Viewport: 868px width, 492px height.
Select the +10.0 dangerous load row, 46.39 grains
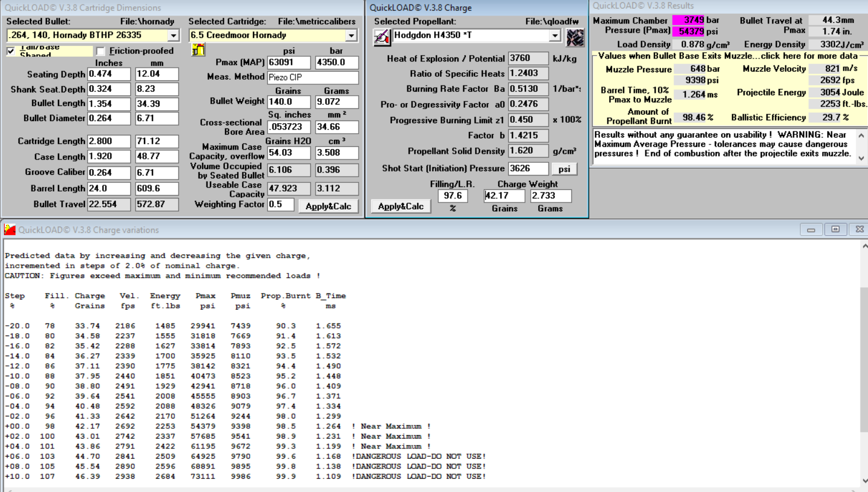click(246, 477)
